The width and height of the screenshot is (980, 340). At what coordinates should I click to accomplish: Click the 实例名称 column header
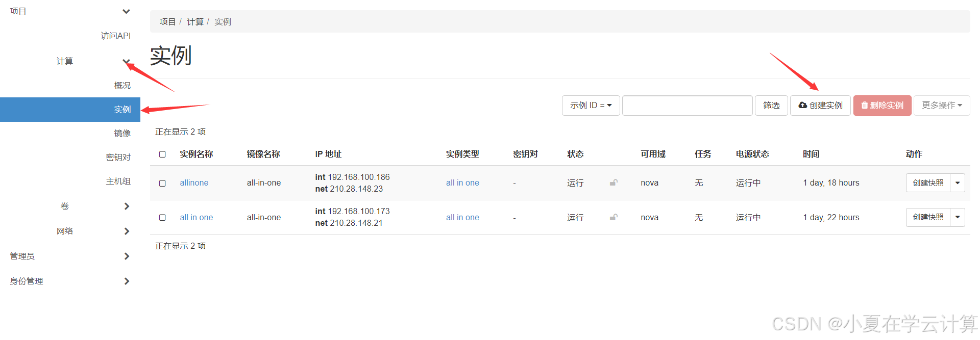pyautogui.click(x=197, y=154)
